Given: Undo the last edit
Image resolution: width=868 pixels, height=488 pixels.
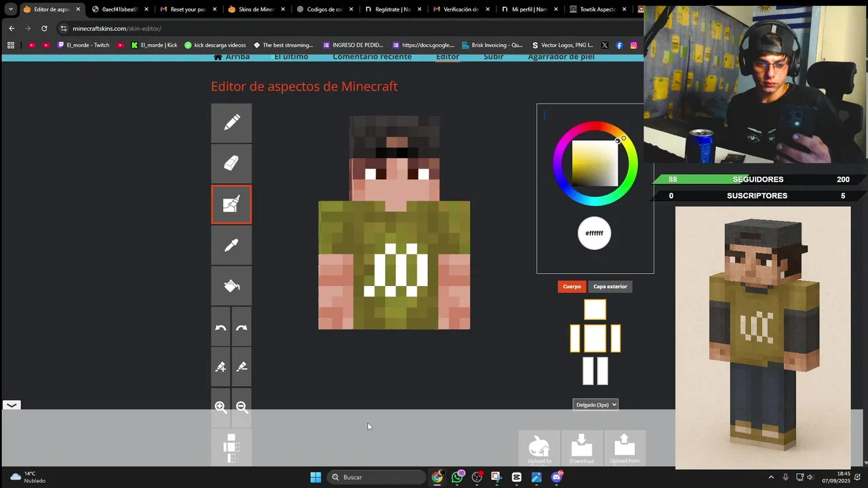Looking at the screenshot, I should coord(220,327).
